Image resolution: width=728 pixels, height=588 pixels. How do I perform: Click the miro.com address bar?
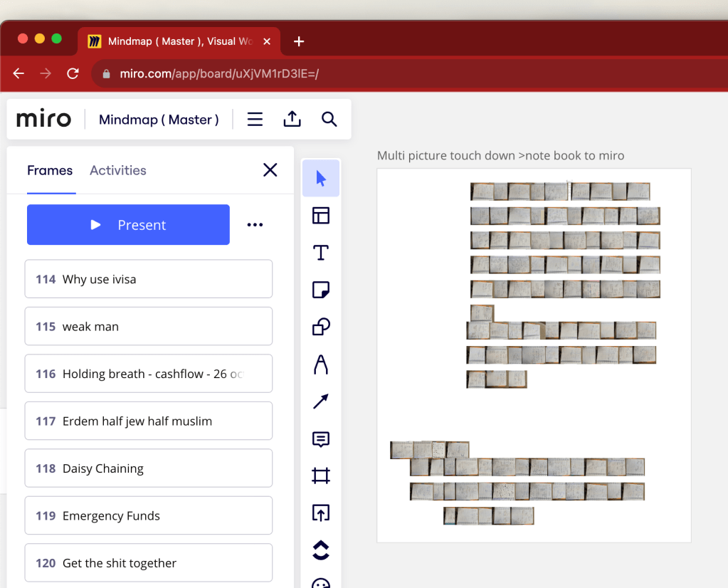408,73
